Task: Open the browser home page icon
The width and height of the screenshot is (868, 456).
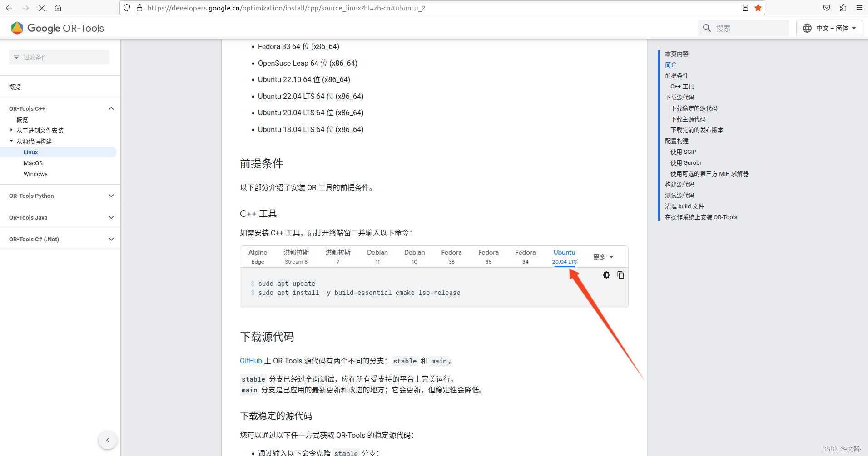Action: click(x=58, y=8)
